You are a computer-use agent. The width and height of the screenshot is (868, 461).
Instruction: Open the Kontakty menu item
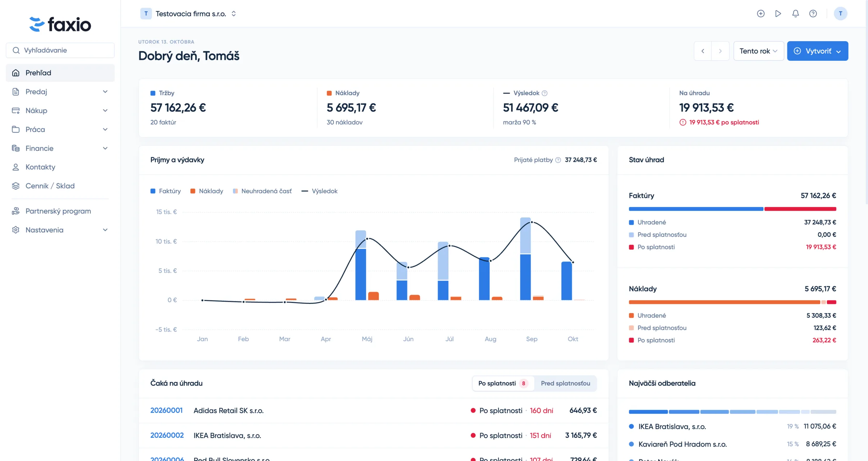point(60,167)
